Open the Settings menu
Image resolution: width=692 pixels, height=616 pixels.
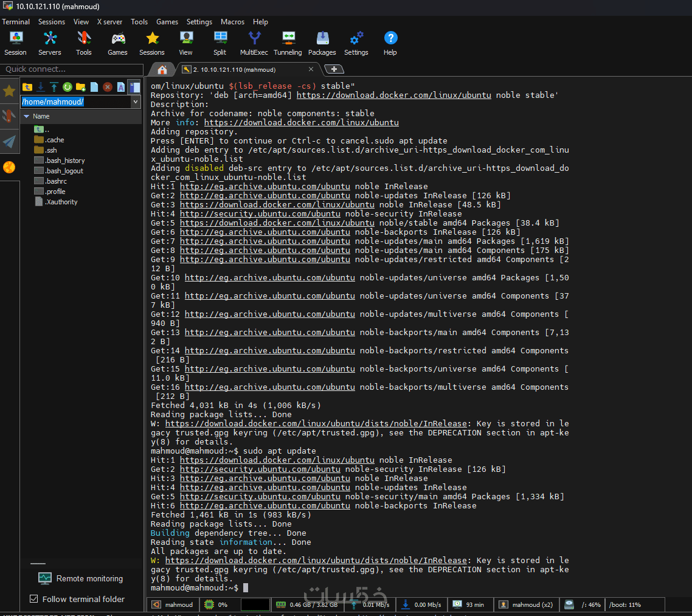199,22
